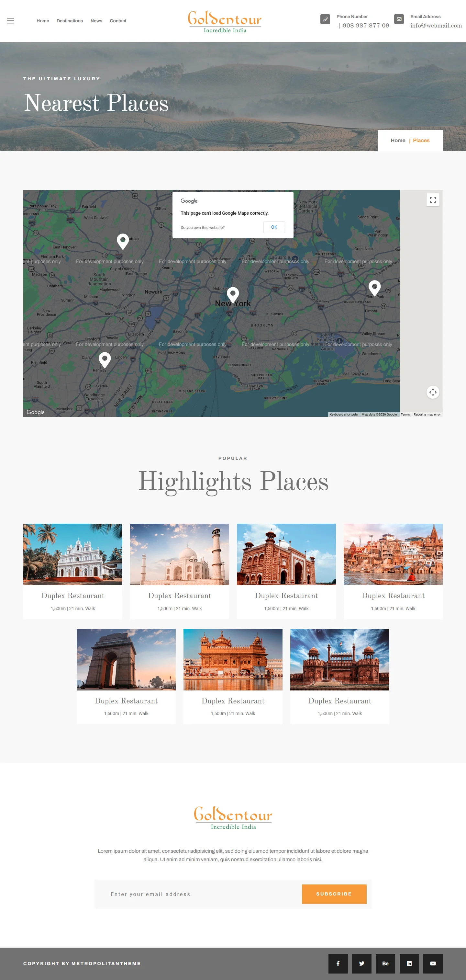The height and width of the screenshot is (980, 466).
Task: Click email info@webmail.com
Action: pyautogui.click(x=436, y=26)
